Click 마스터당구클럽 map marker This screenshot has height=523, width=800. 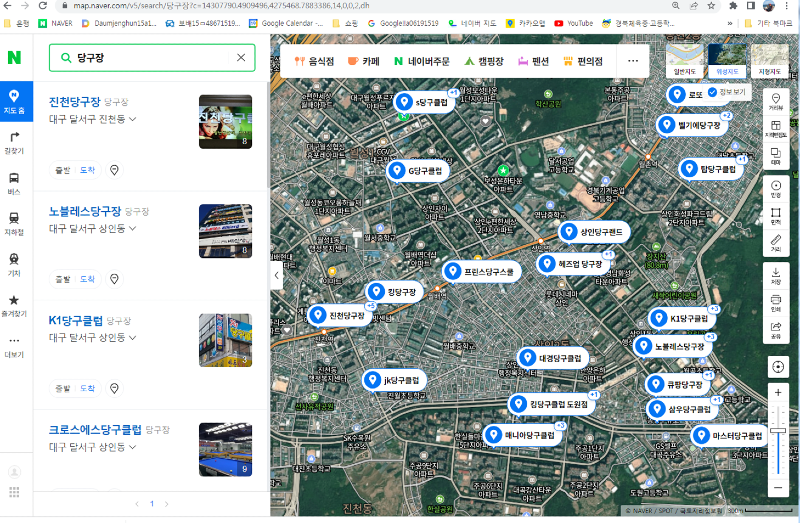click(730, 436)
